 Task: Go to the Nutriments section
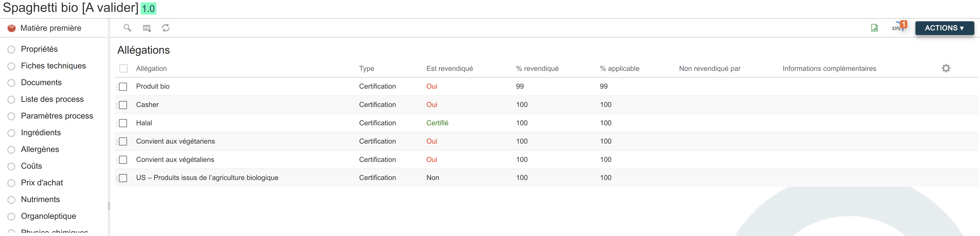tap(40, 199)
